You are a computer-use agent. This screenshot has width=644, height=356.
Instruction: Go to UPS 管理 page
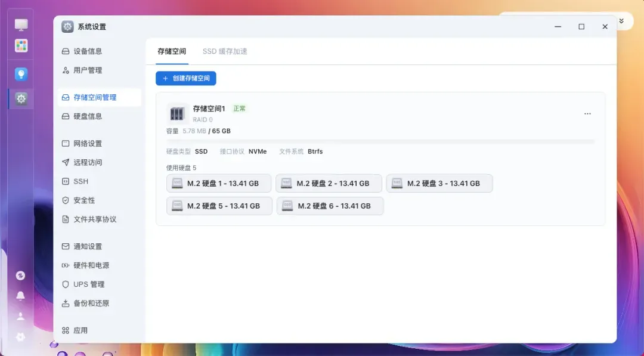[88, 284]
